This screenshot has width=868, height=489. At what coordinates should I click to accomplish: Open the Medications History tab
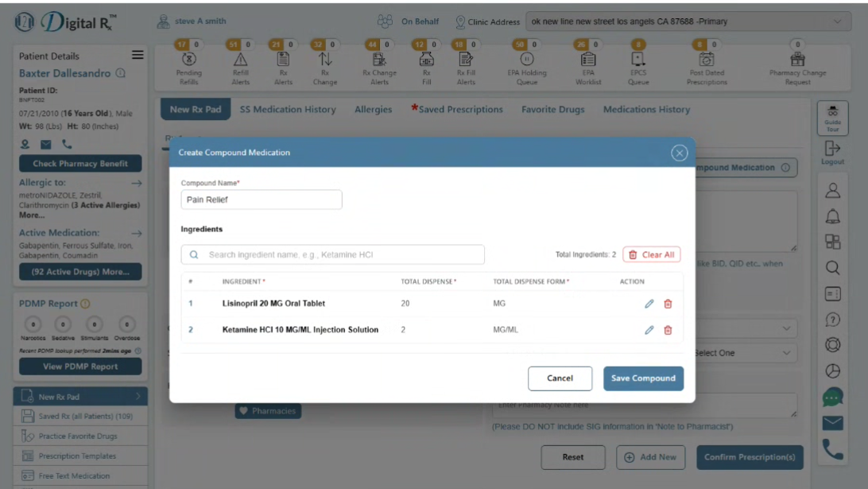tap(646, 109)
